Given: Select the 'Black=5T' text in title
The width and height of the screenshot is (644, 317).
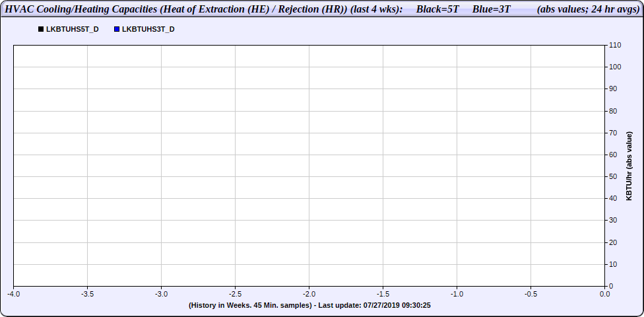Looking at the screenshot, I should 437,9.
